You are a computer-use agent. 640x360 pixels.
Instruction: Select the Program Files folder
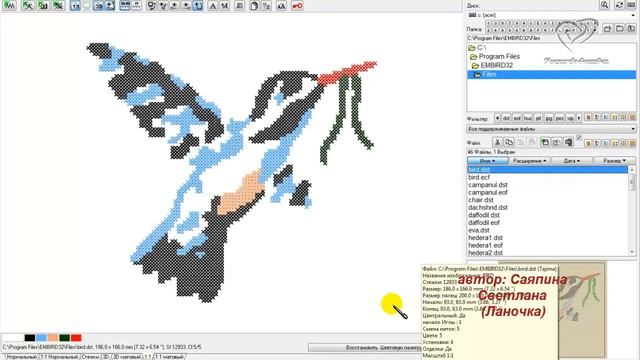pyautogui.click(x=495, y=56)
